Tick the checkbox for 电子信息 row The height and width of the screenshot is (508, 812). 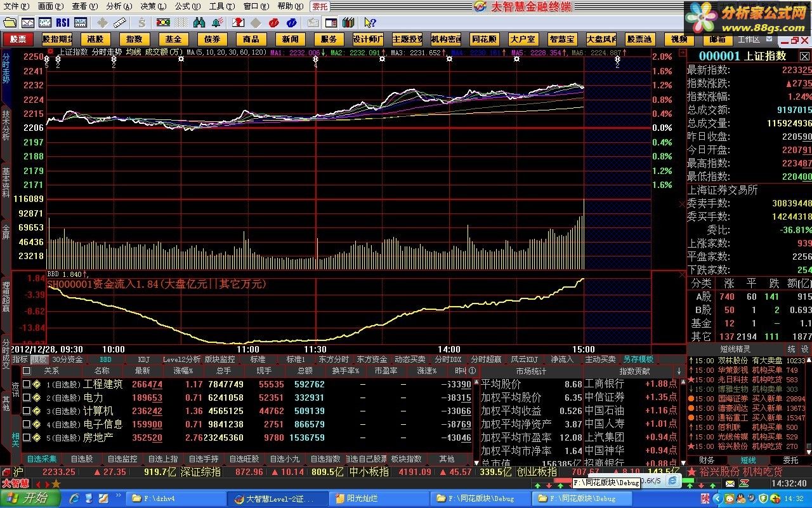point(27,424)
